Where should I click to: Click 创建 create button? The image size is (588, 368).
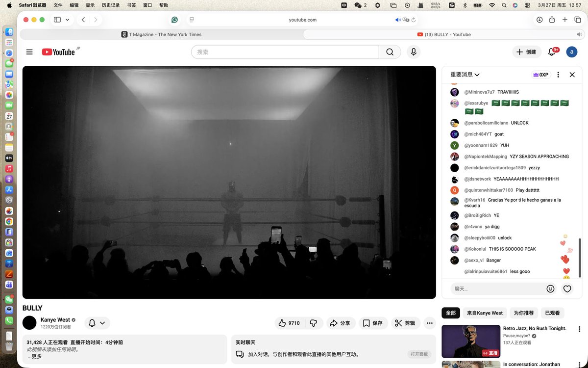pyautogui.click(x=526, y=52)
